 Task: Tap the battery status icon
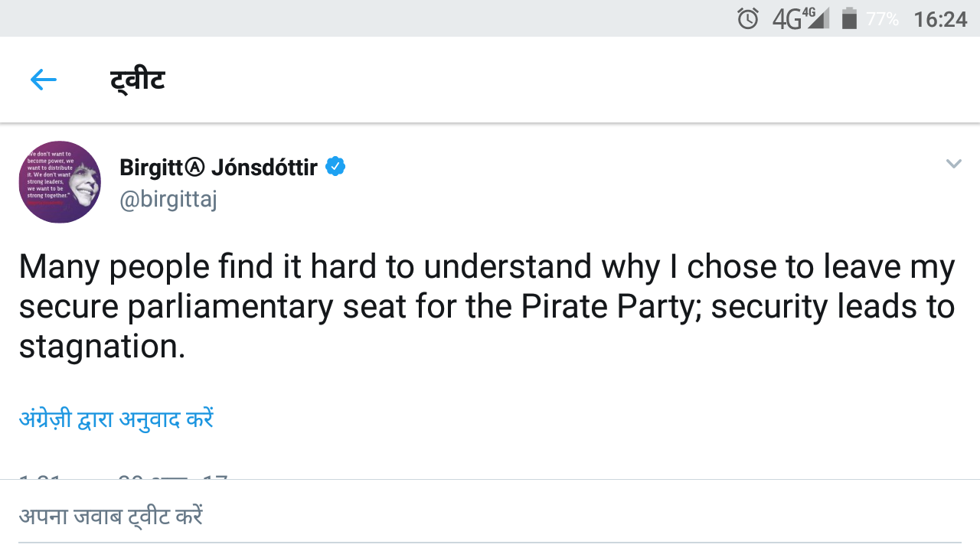pos(849,18)
